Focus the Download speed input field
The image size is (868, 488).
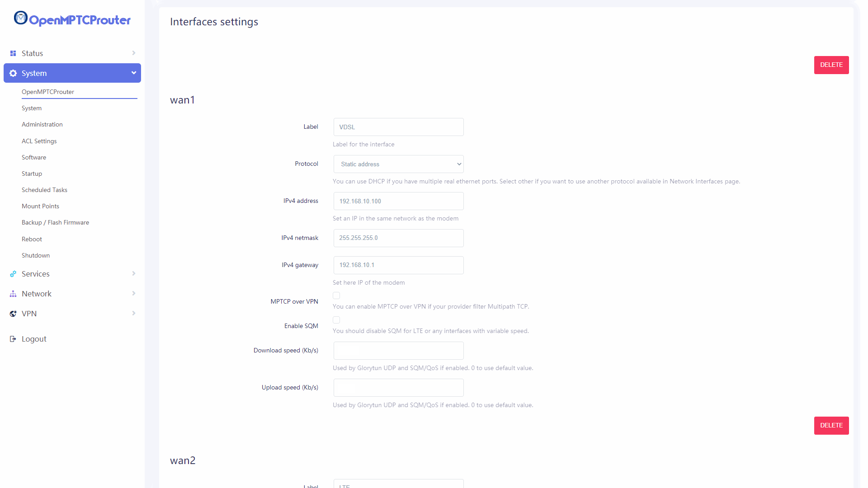click(x=398, y=351)
